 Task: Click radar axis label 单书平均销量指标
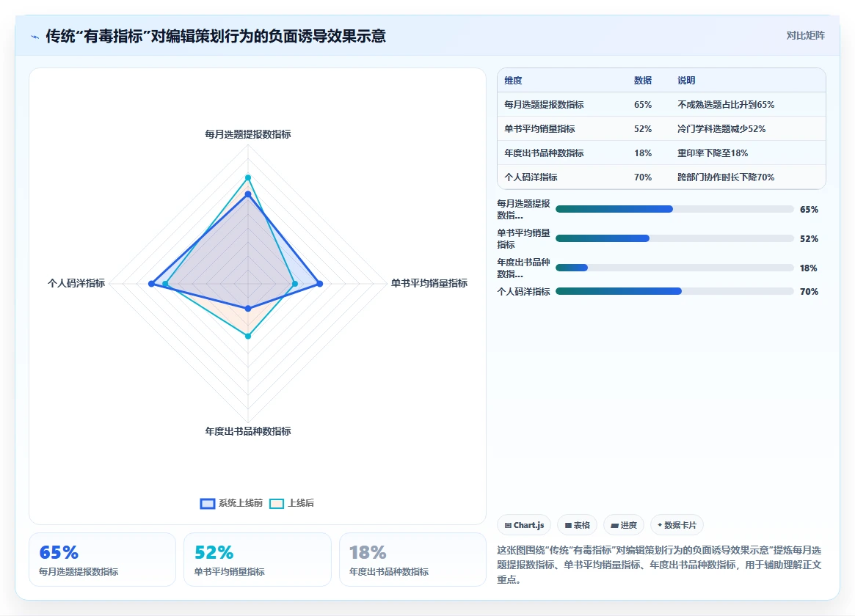tap(429, 283)
